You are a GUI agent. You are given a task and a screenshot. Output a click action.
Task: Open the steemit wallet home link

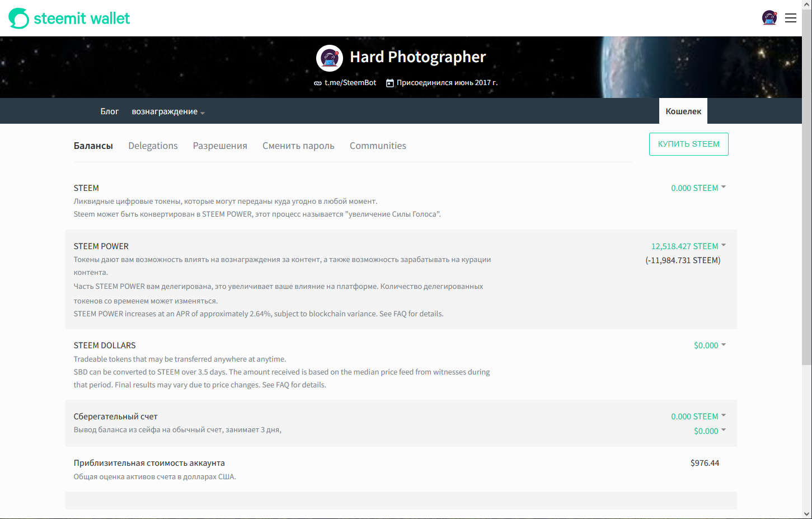[x=69, y=18]
